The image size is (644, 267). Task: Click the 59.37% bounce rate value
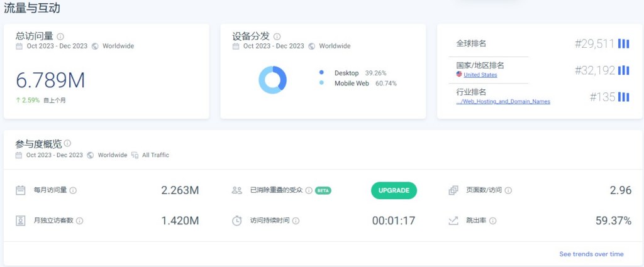tap(614, 221)
